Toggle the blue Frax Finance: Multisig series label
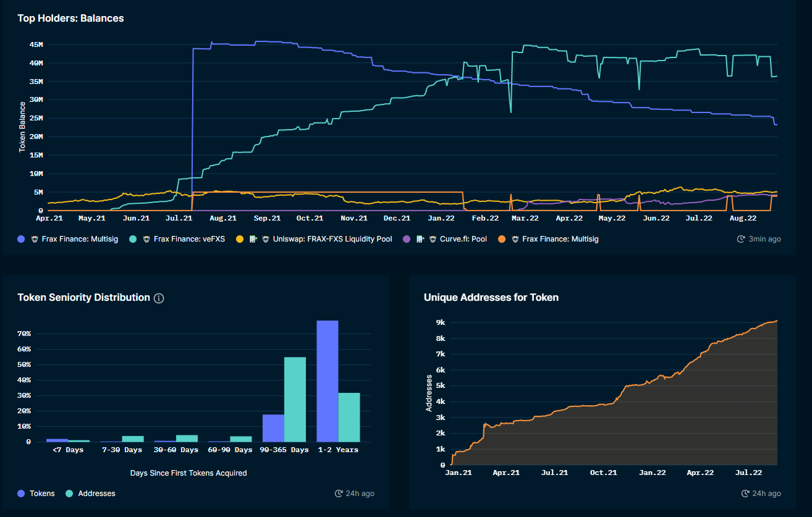Screen dimensions: 812x517 click(80, 239)
